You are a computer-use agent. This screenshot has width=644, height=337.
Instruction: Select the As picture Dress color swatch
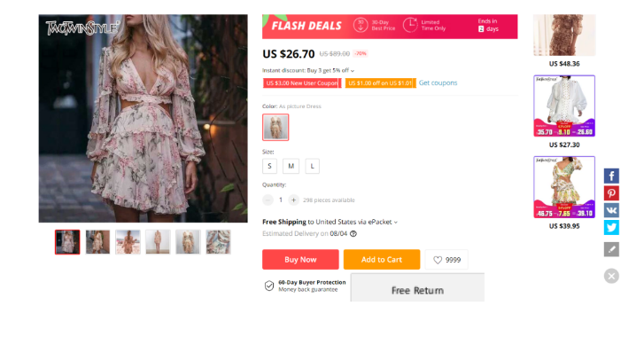click(x=275, y=128)
